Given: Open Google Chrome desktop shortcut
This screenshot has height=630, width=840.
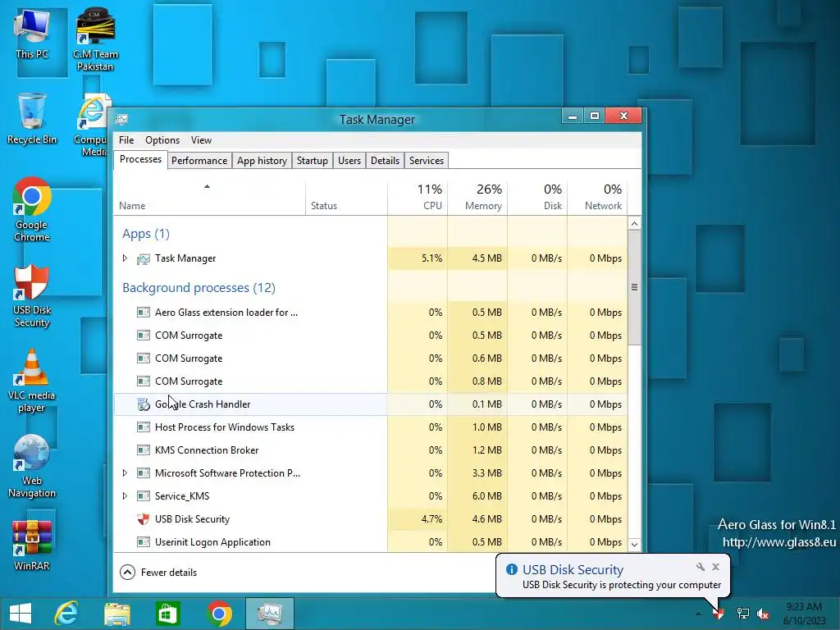Looking at the screenshot, I should coord(32,209).
